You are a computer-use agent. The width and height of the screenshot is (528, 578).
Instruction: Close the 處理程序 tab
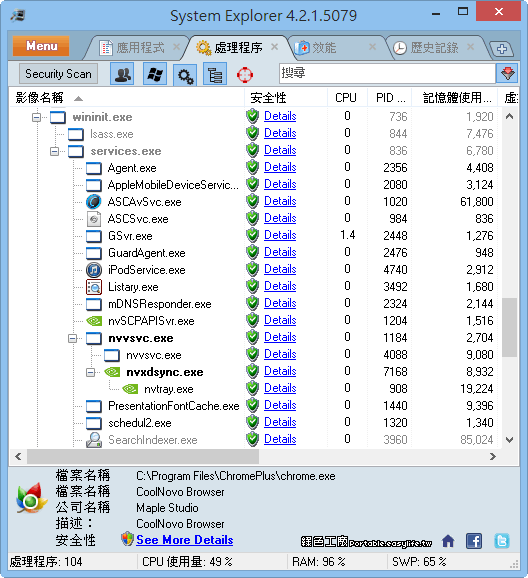coord(274,47)
